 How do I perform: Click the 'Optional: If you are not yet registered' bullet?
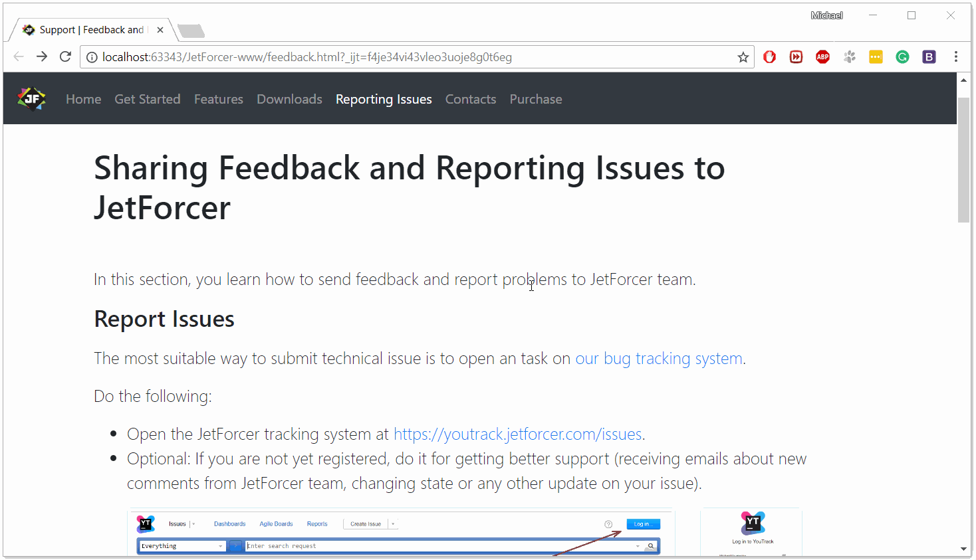pyautogui.click(x=467, y=471)
